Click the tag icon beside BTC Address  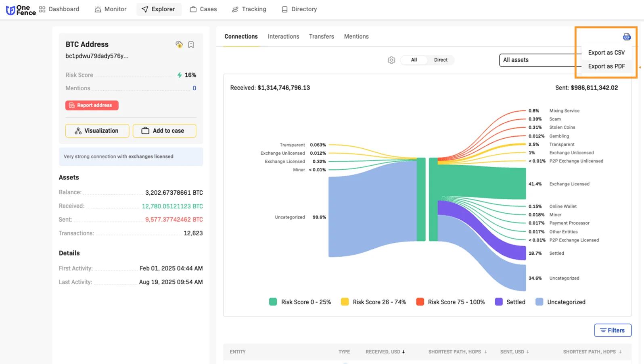[x=179, y=44]
